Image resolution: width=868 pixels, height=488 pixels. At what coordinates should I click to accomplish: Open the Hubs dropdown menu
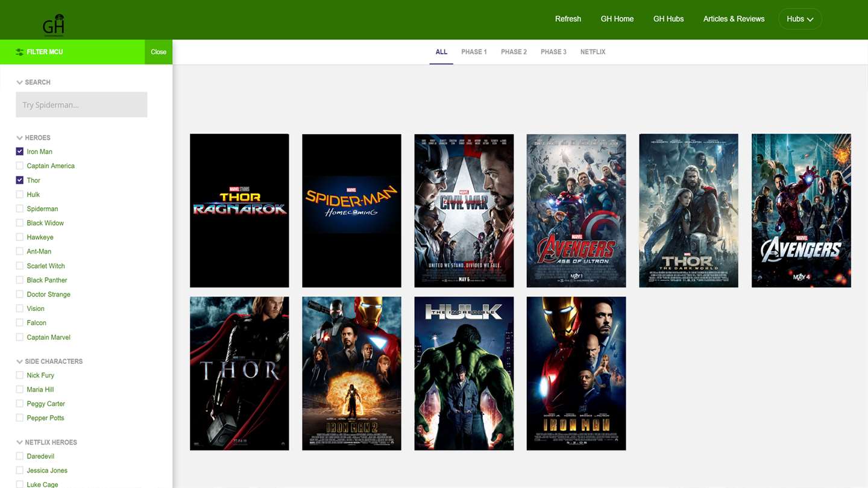(x=800, y=19)
